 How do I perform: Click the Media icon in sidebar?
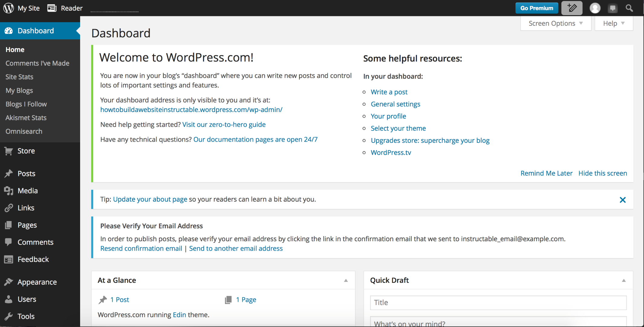click(9, 191)
